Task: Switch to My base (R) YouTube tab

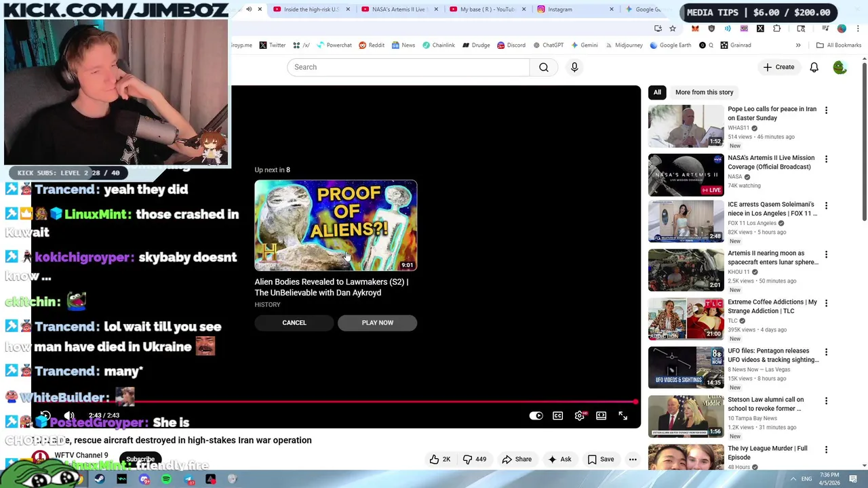Action: 487,9
